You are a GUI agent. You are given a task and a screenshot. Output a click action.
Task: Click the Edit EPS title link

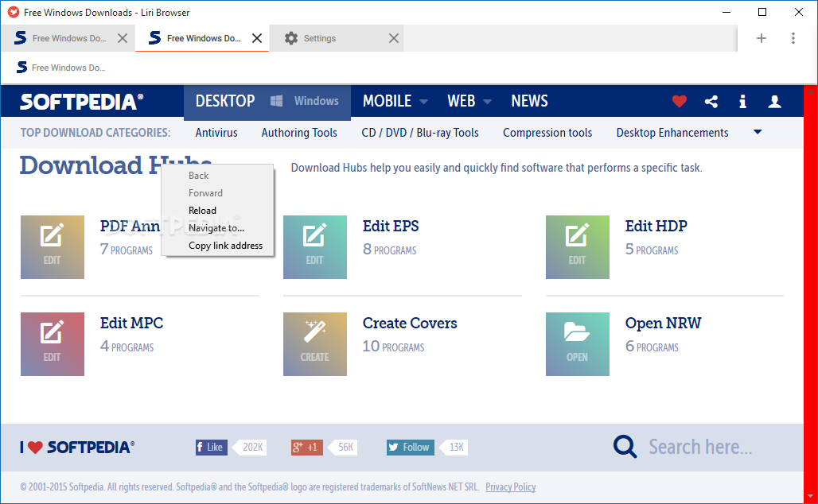[x=391, y=227]
